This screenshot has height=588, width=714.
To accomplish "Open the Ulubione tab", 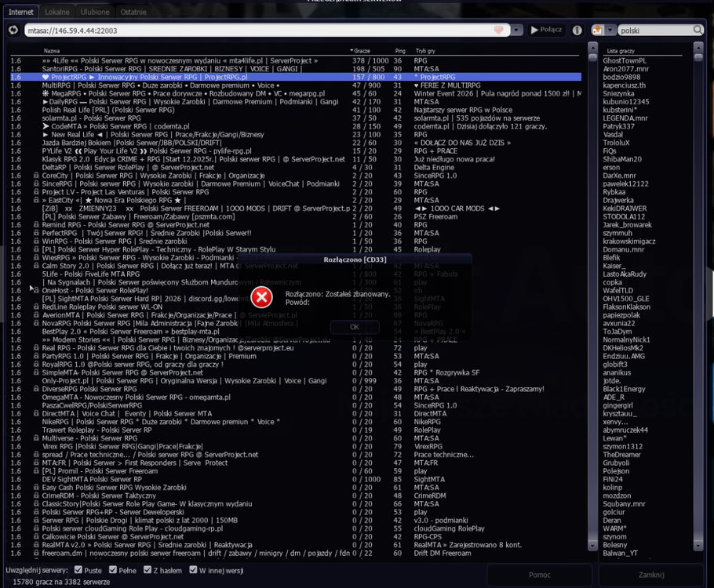I will tap(95, 12).
